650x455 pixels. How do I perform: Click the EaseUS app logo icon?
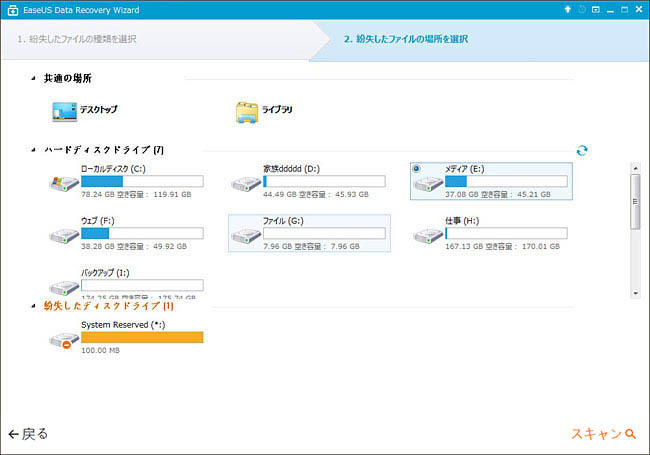point(13,10)
